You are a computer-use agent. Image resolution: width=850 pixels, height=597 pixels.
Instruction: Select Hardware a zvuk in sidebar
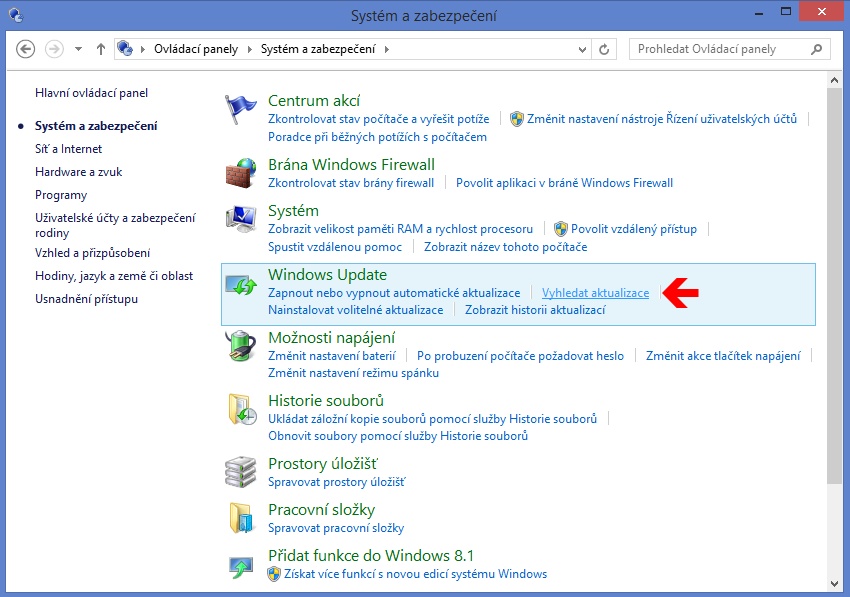coord(74,172)
